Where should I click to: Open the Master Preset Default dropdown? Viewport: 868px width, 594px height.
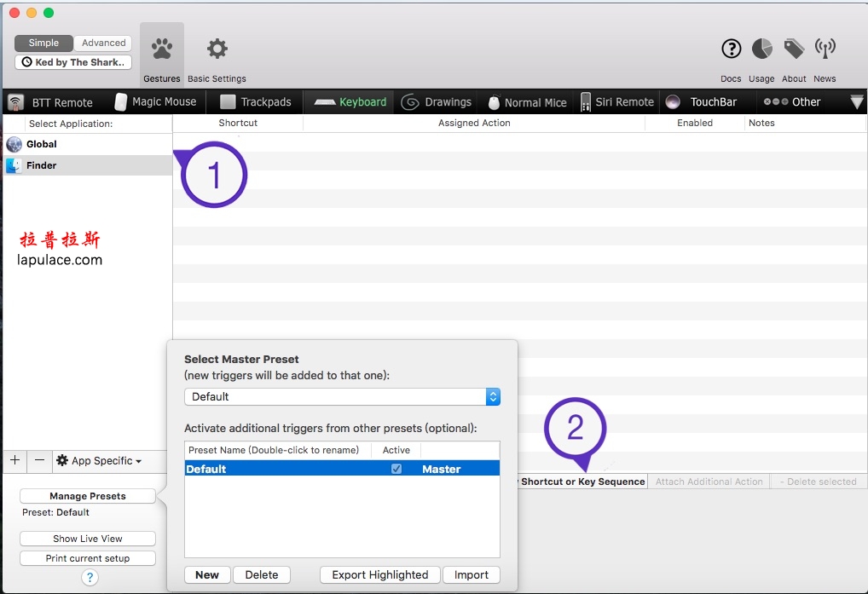click(342, 396)
